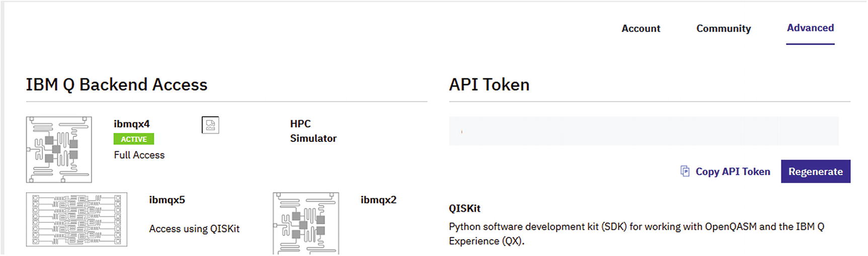Click the ibmqx2 backend name
Screen dimensions: 868x256
(x=378, y=200)
